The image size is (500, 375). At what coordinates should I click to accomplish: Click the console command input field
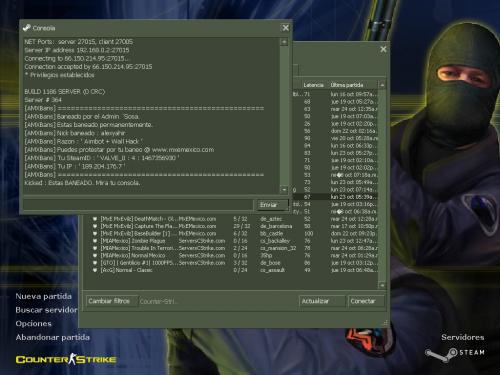click(x=138, y=205)
